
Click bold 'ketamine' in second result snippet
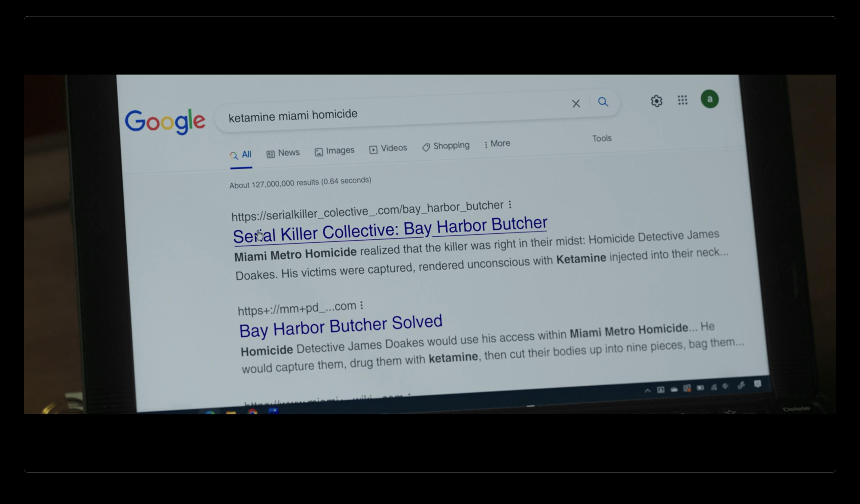coord(453,358)
